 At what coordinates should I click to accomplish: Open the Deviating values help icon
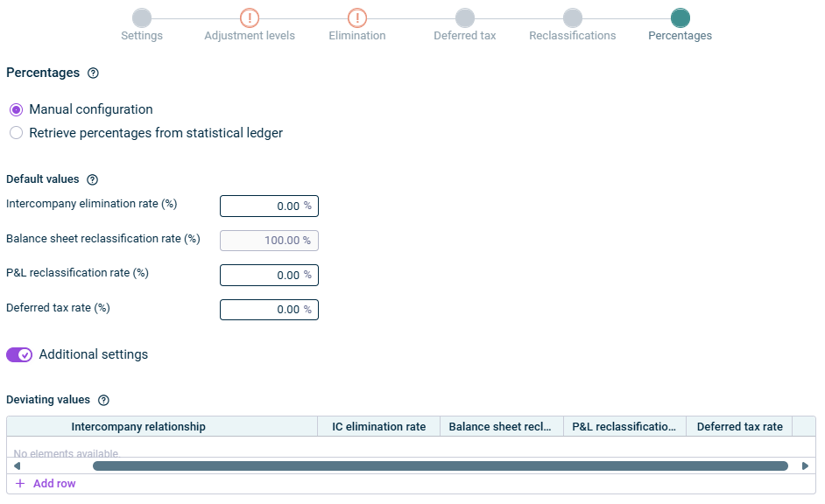tap(103, 400)
